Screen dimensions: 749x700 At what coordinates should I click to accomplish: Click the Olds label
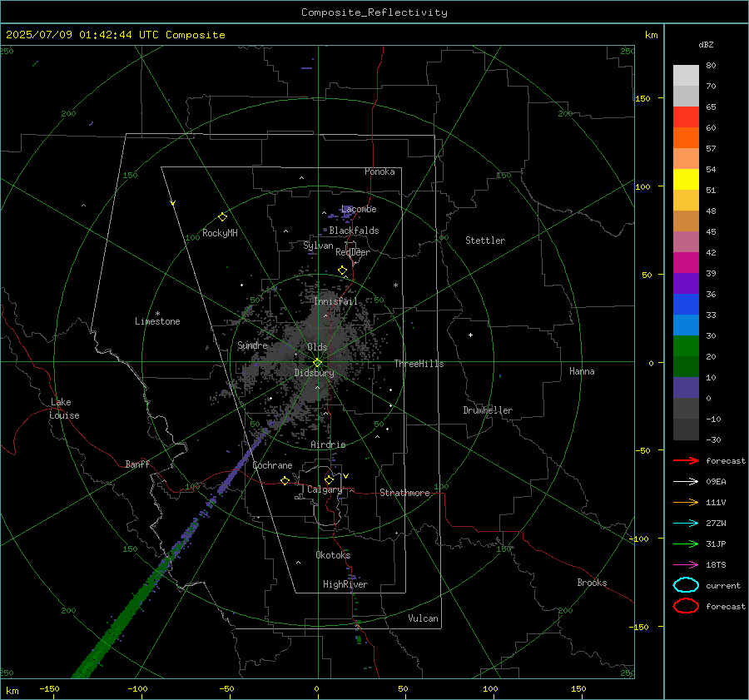[x=317, y=347]
